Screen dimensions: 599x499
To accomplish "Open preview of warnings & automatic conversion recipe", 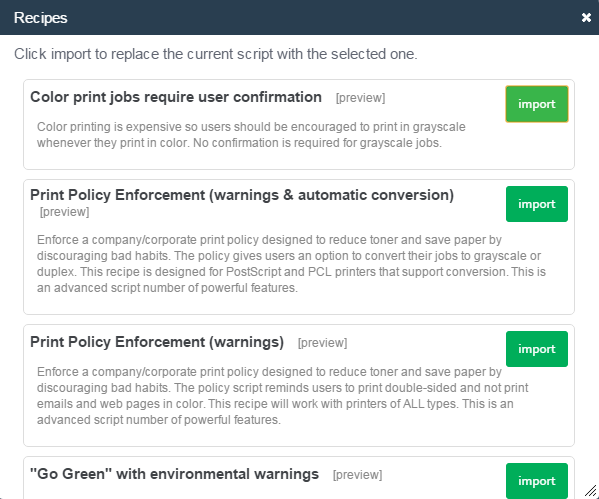I will 65,212.
